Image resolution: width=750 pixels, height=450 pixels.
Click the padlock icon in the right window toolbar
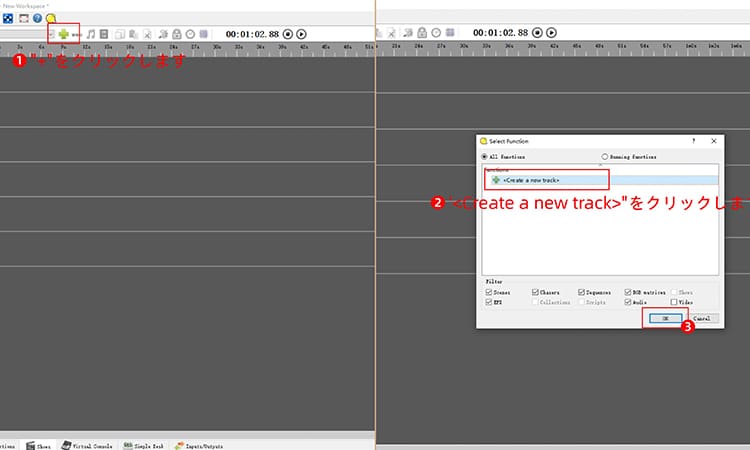pyautogui.click(x=422, y=33)
